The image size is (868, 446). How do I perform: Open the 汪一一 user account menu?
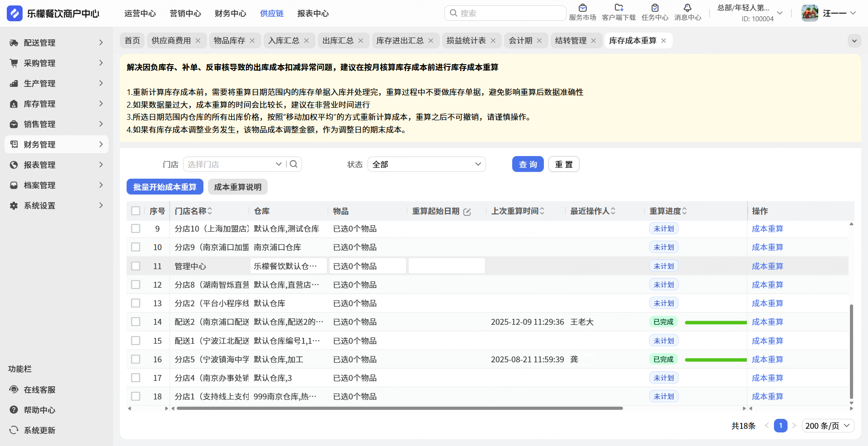840,13
